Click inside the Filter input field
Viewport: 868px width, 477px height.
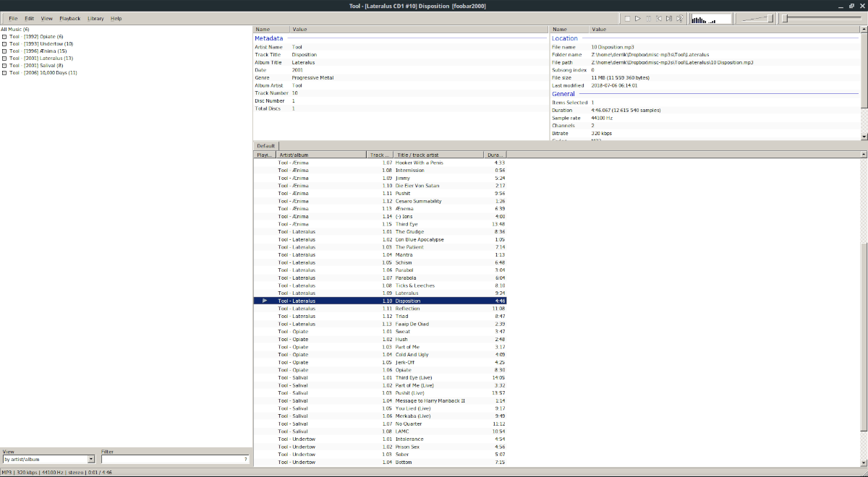pyautogui.click(x=174, y=458)
